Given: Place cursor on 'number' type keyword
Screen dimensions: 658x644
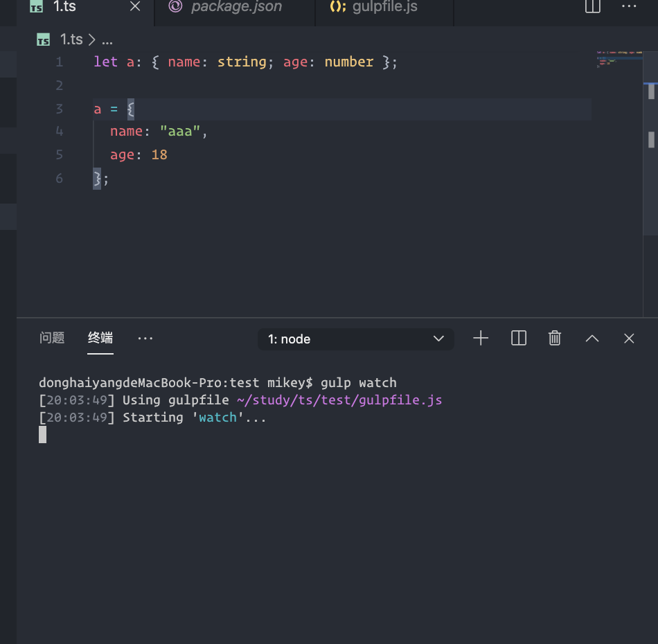Looking at the screenshot, I should point(348,62).
